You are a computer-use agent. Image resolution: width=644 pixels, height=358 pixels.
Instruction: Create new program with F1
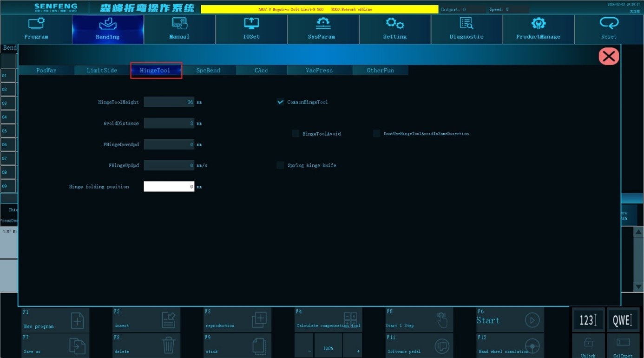[55, 320]
